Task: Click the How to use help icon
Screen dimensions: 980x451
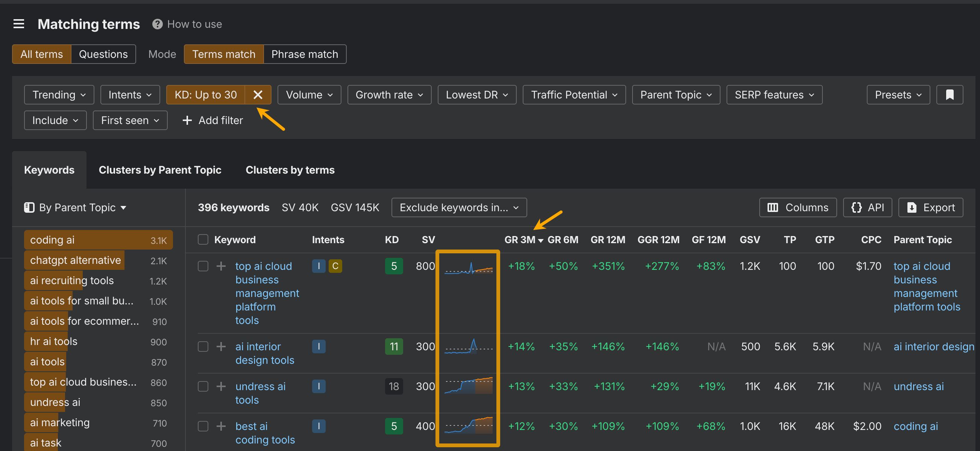Action: click(157, 24)
